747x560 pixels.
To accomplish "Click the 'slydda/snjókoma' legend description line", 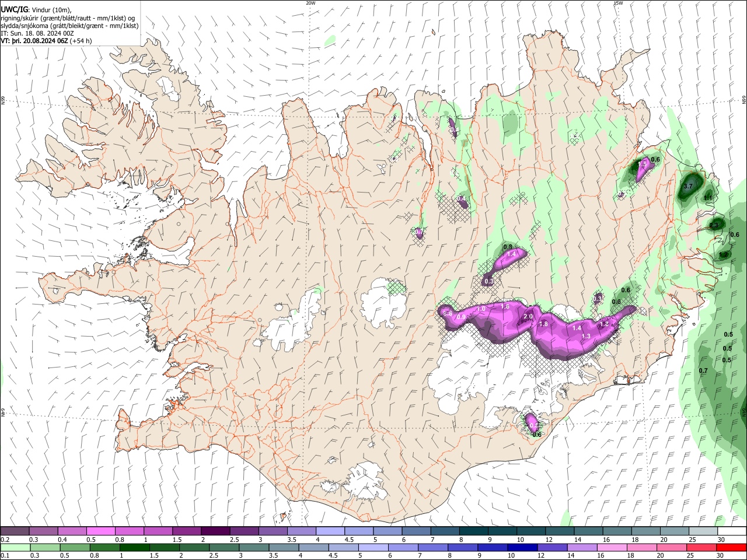I will point(69,26).
